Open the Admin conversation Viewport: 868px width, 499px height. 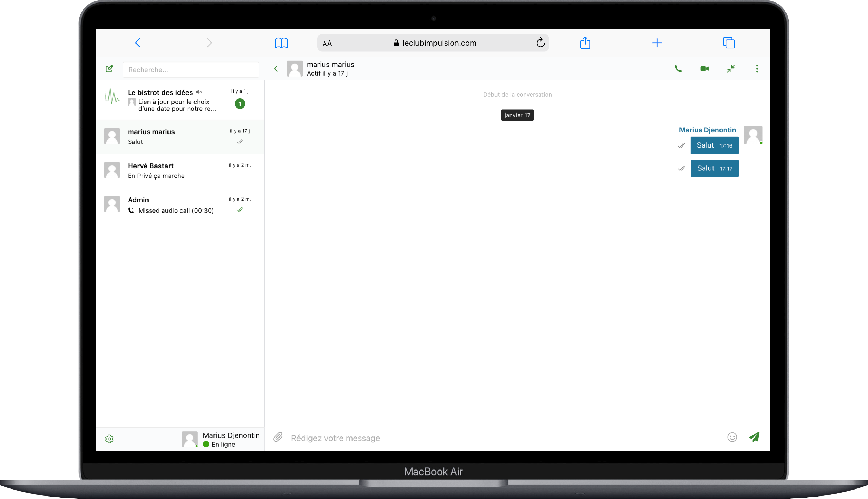(180, 205)
